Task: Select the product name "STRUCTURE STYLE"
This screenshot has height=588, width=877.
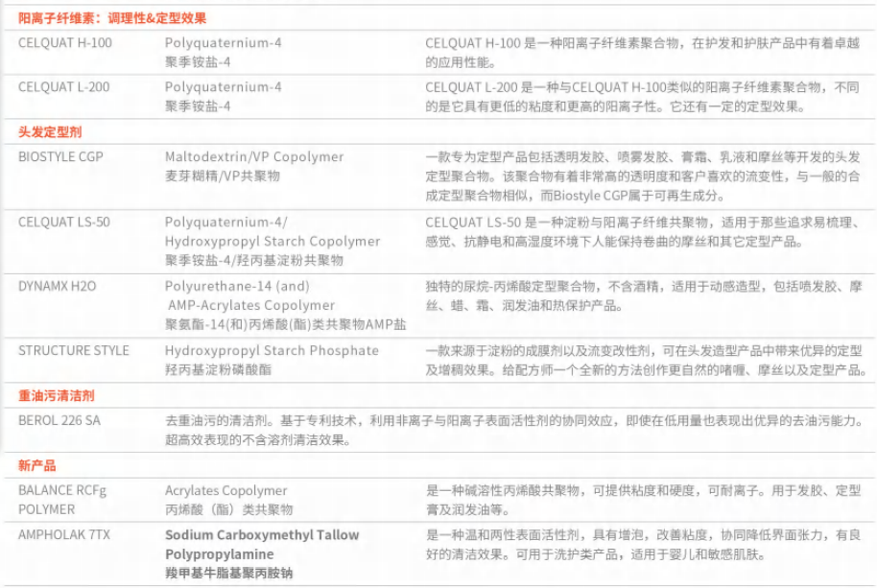Action: (73, 351)
